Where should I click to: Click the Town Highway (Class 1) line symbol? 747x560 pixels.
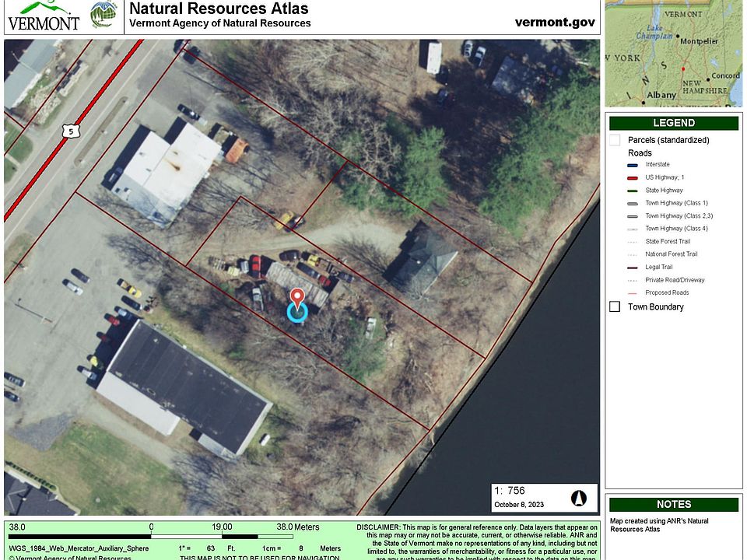pyautogui.click(x=633, y=204)
